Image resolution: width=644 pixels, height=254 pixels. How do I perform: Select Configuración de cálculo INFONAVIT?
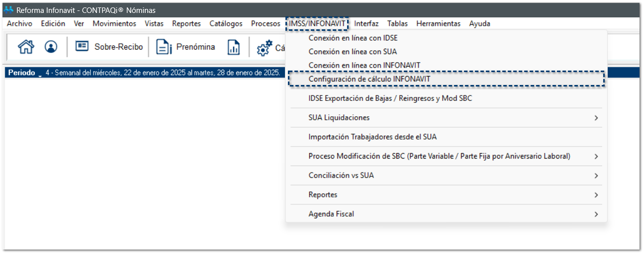369,79
